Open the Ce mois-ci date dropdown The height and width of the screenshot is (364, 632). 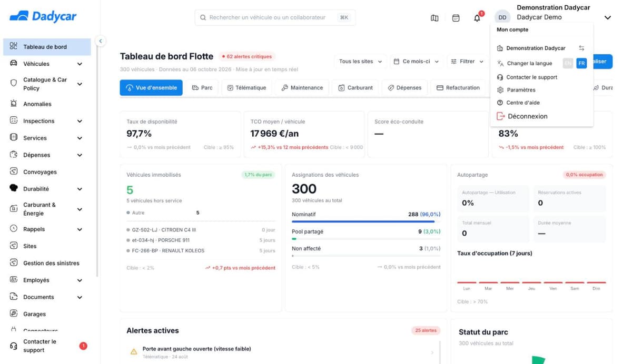416,62
